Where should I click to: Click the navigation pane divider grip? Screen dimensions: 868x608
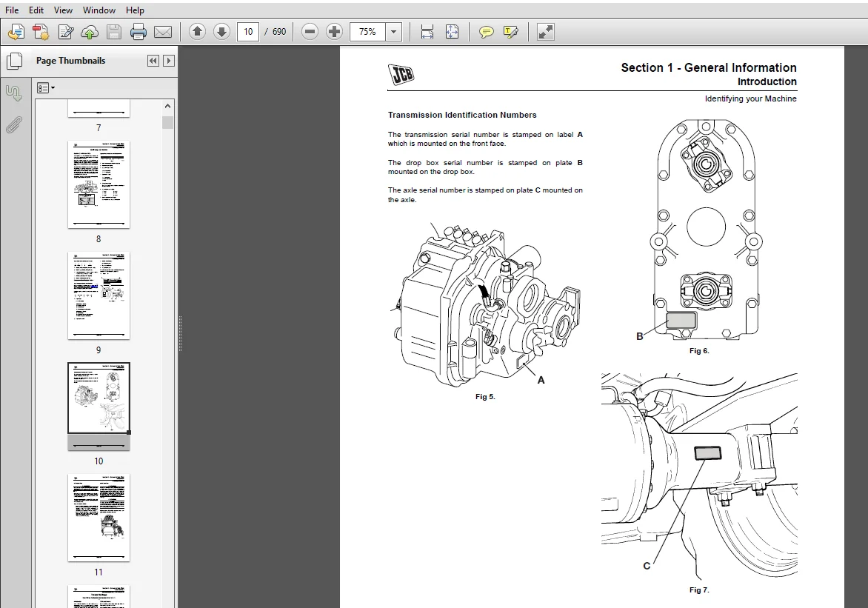click(x=180, y=334)
